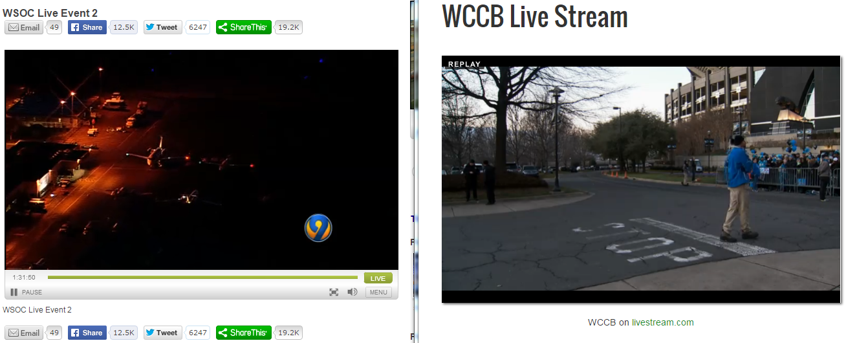Click the top Email share button
This screenshot has height=343, width=868.
click(24, 27)
